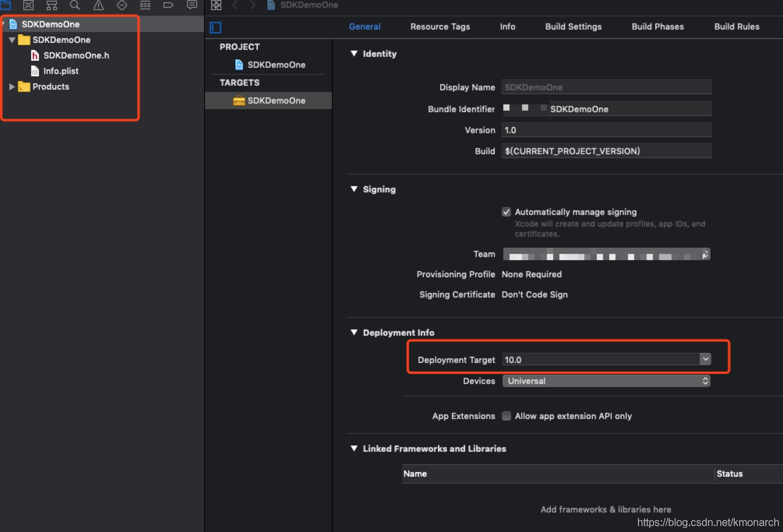
Task: Open SDKDemoOne.h header file
Action: (76, 55)
